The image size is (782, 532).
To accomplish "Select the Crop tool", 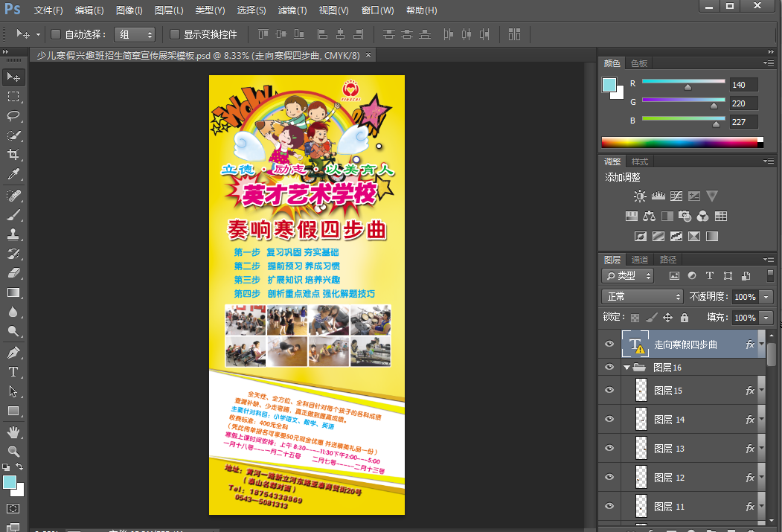I will [13, 155].
